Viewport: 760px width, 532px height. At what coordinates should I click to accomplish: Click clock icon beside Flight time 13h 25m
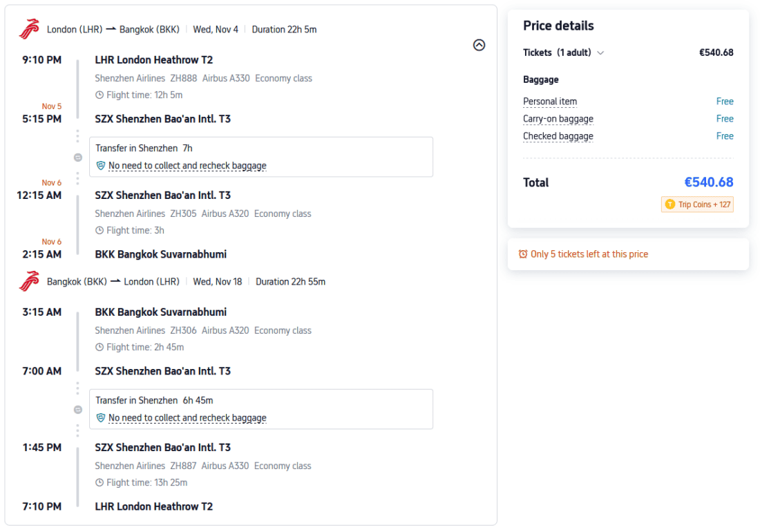coord(99,483)
